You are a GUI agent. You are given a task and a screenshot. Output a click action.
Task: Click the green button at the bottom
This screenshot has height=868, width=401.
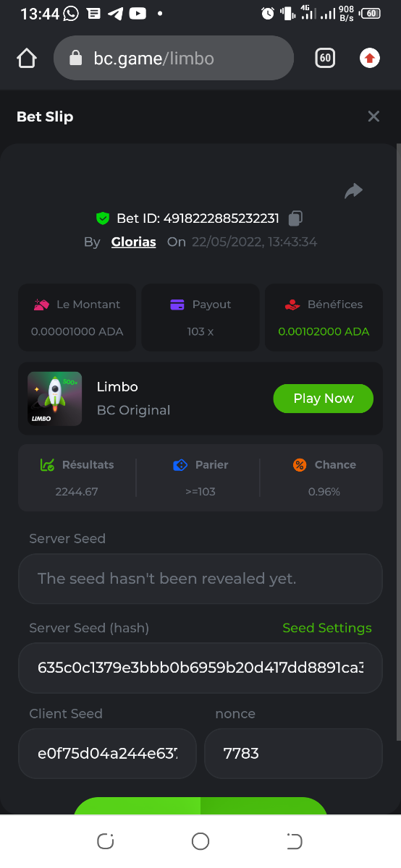(x=200, y=806)
